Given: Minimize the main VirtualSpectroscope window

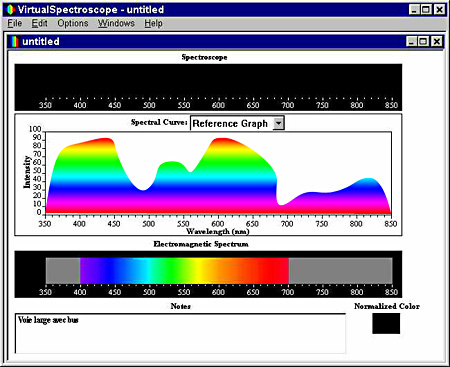Looking at the screenshot, I should point(414,10).
